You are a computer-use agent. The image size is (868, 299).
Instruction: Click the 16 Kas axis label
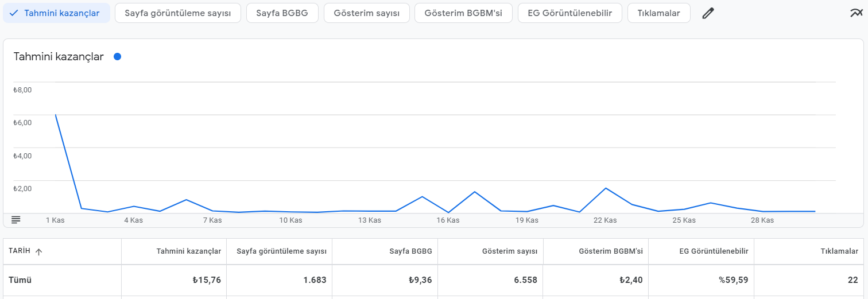tap(448, 220)
